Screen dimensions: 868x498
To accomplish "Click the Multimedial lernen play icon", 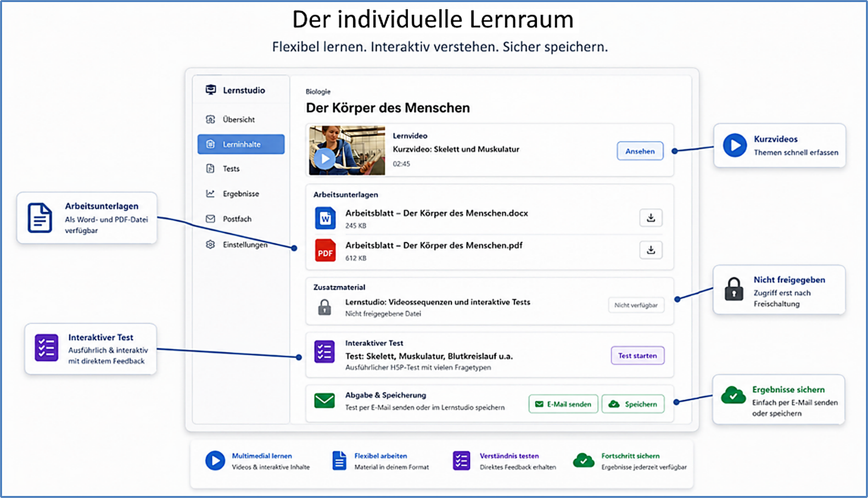I will [215, 461].
